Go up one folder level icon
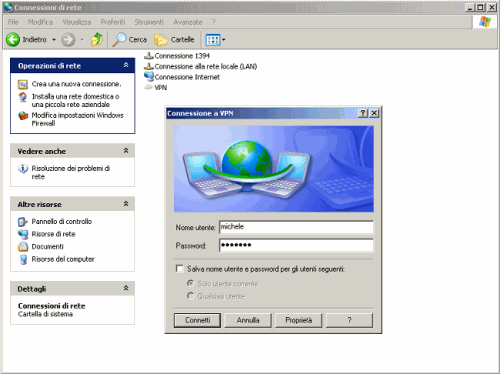 97,40
